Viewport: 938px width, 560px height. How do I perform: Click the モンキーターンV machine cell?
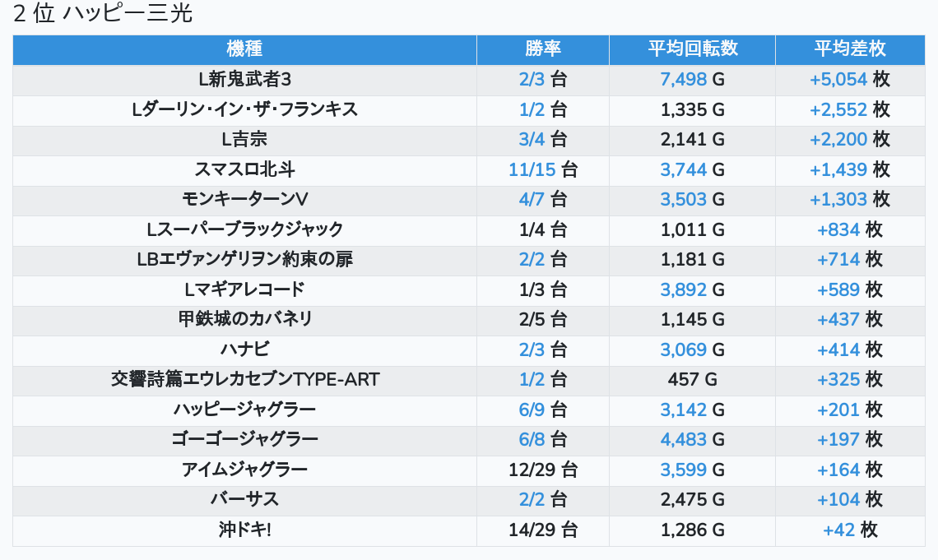[245, 200]
